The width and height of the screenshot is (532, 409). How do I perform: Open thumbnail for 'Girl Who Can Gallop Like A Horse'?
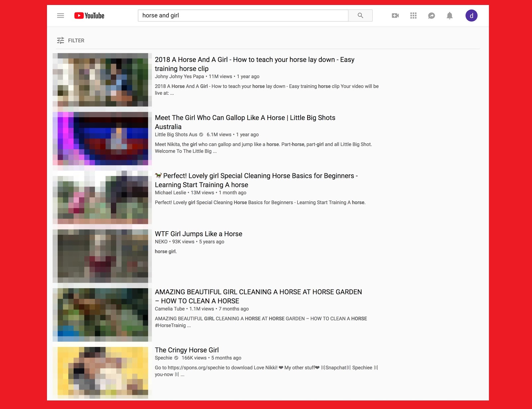pyautogui.click(x=102, y=139)
